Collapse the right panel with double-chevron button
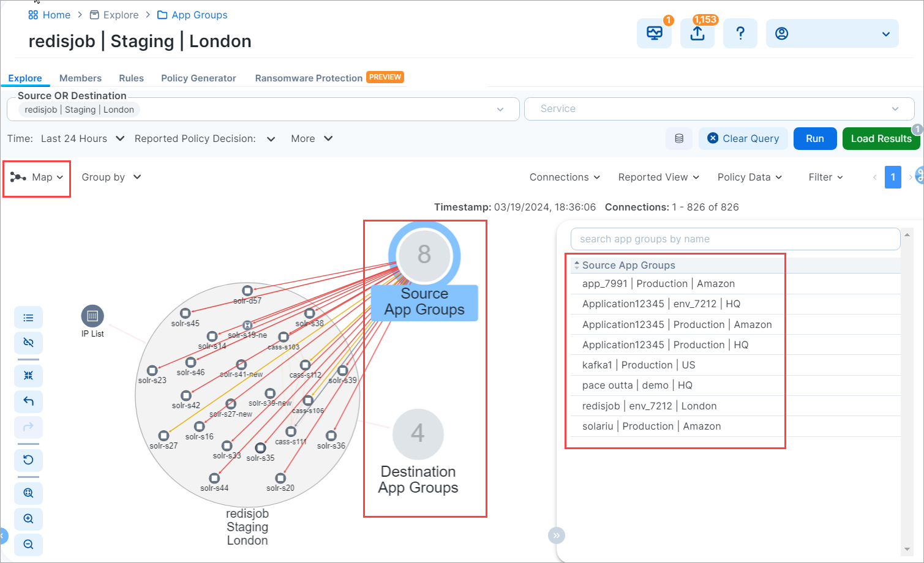924x563 pixels. tap(556, 535)
